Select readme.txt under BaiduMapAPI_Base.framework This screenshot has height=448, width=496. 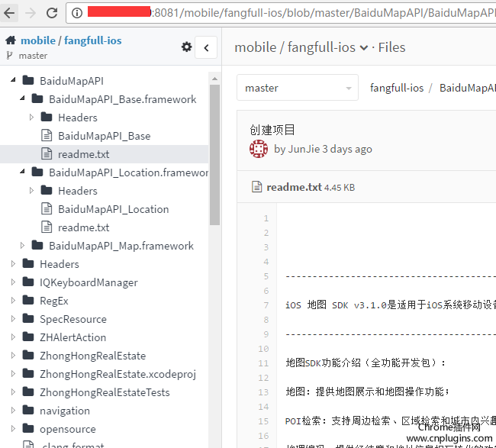(x=83, y=154)
